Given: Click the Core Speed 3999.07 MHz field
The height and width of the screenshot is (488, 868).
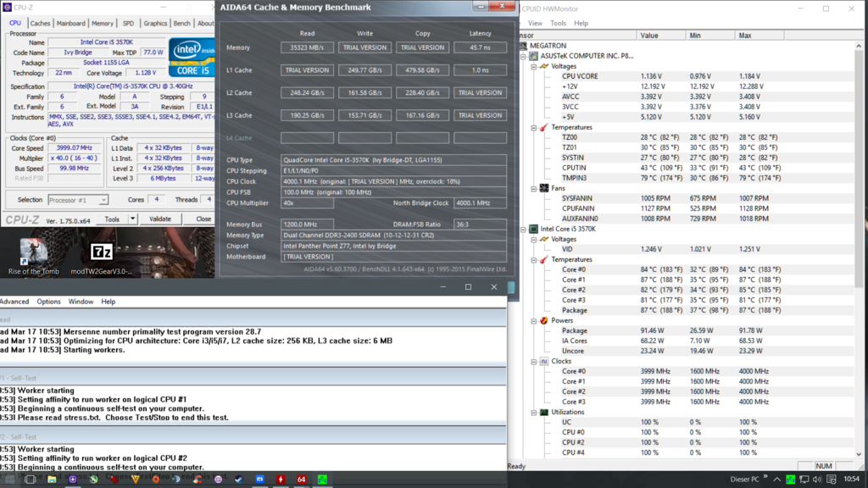Looking at the screenshot, I should (75, 147).
